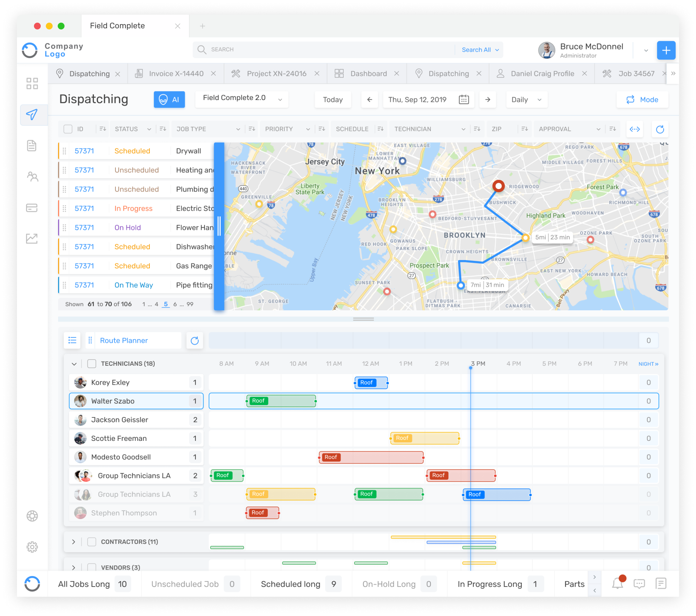Click the search input field at the top
The width and height of the screenshot is (696, 616).
(321, 49)
